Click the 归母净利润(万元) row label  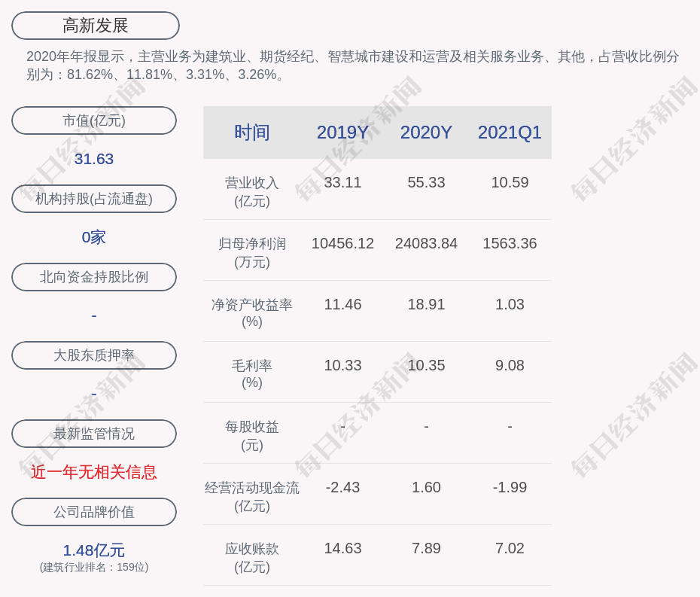pos(252,253)
